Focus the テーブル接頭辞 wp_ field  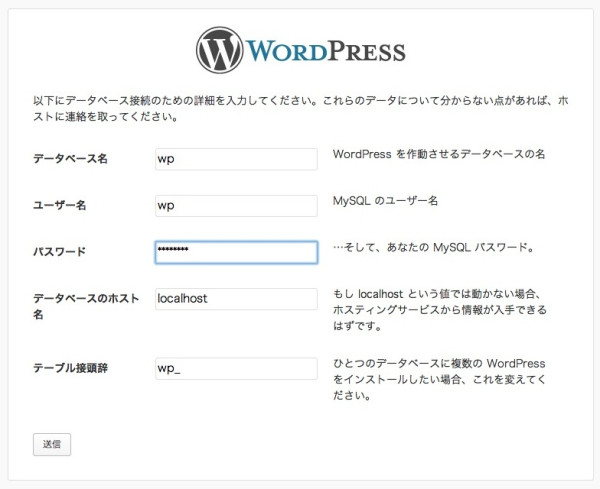point(236,368)
